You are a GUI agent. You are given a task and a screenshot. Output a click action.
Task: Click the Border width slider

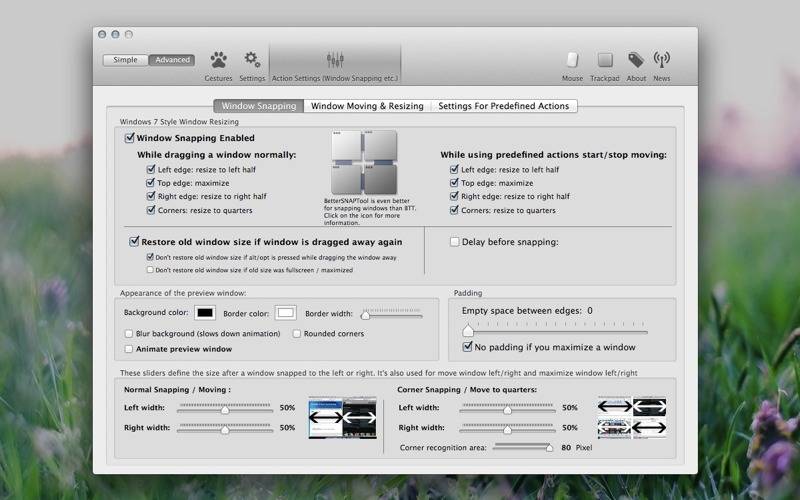pos(391,314)
